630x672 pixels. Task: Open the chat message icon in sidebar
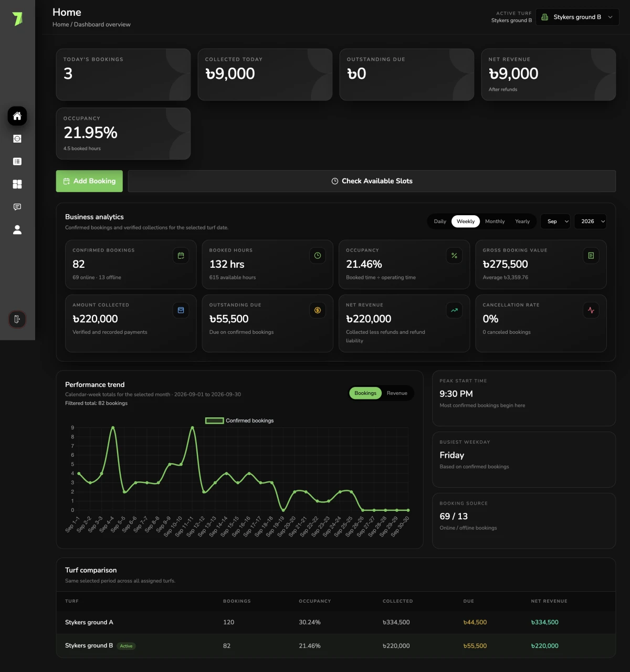pyautogui.click(x=17, y=207)
